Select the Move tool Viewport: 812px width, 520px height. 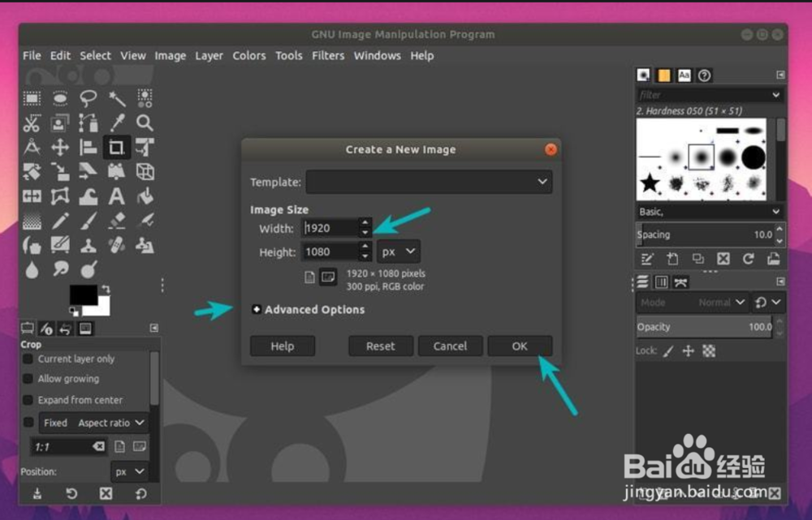point(60,148)
